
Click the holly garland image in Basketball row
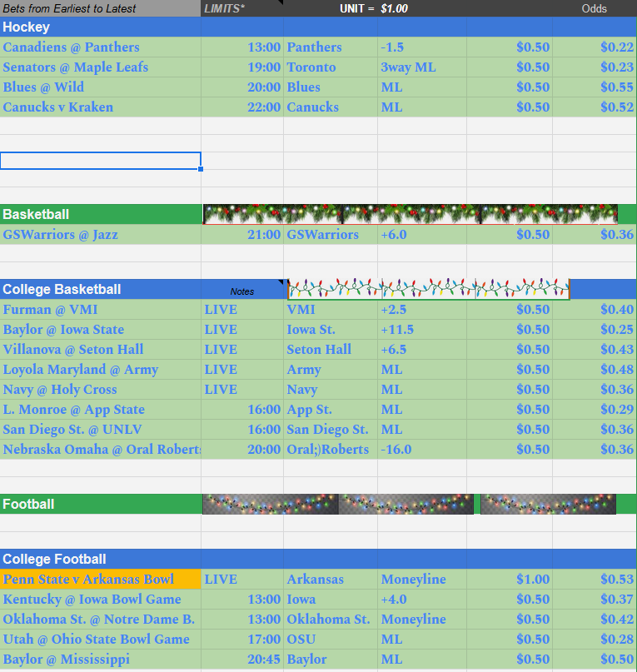point(411,214)
